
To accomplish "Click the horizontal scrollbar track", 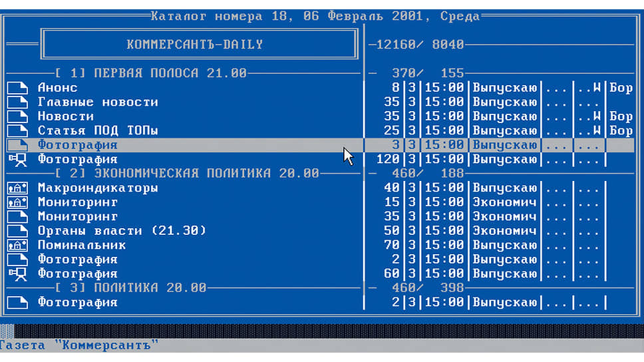I will click(x=329, y=331).
